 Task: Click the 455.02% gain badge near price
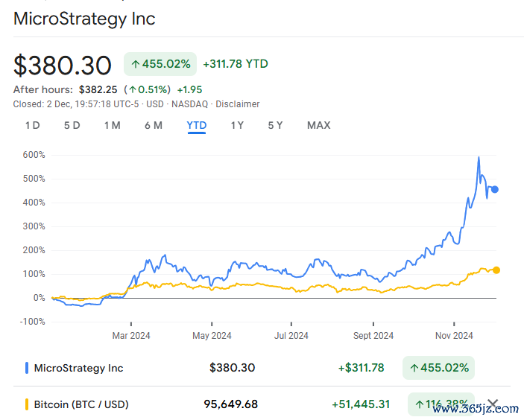160,64
